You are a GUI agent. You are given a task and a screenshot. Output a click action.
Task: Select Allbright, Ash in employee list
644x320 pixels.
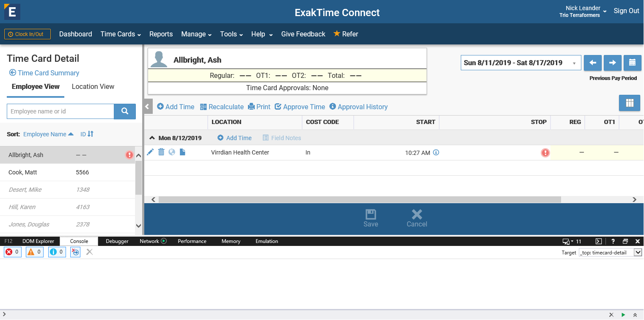pos(68,155)
